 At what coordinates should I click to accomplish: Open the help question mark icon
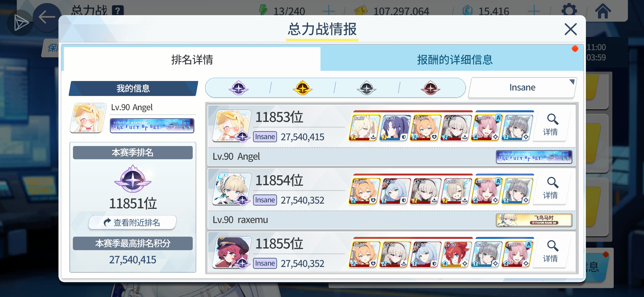click(118, 11)
